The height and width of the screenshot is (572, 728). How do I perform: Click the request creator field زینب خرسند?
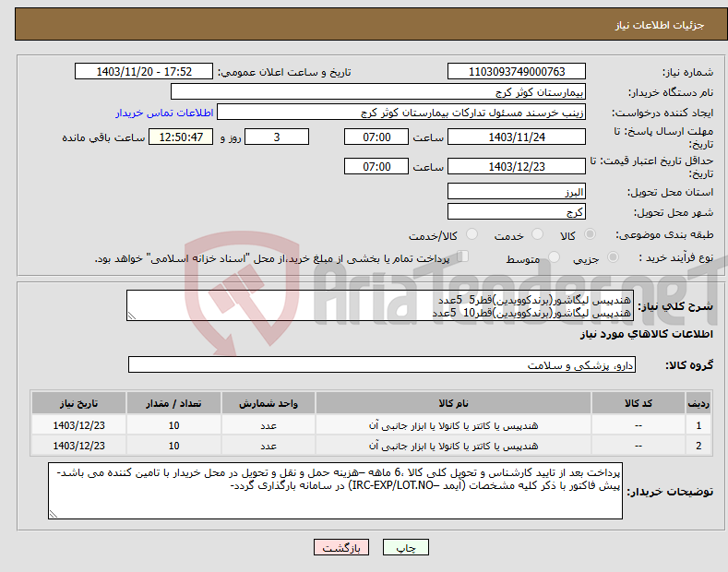click(x=401, y=113)
